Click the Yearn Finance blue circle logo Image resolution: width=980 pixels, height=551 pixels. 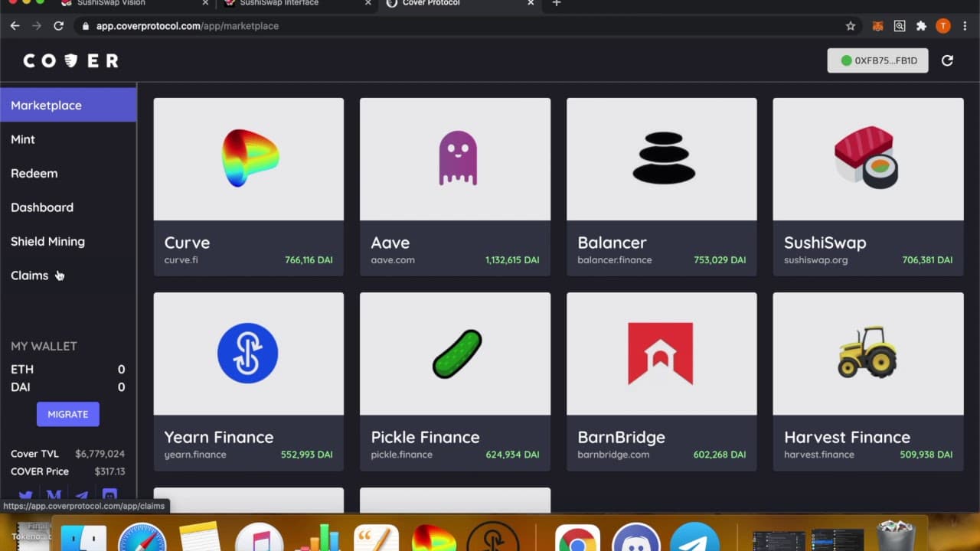(x=247, y=353)
